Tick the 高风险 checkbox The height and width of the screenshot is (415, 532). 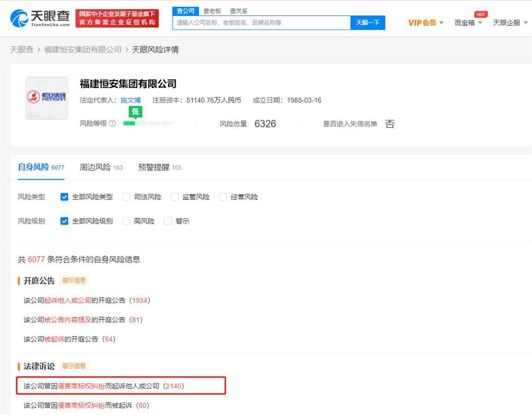[x=126, y=221]
